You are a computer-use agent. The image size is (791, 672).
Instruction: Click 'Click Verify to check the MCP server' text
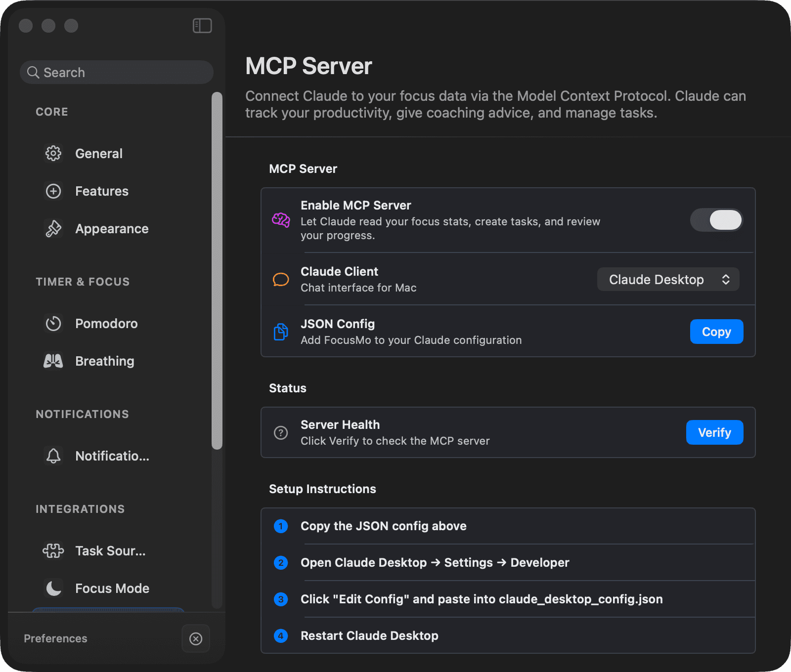click(x=395, y=441)
